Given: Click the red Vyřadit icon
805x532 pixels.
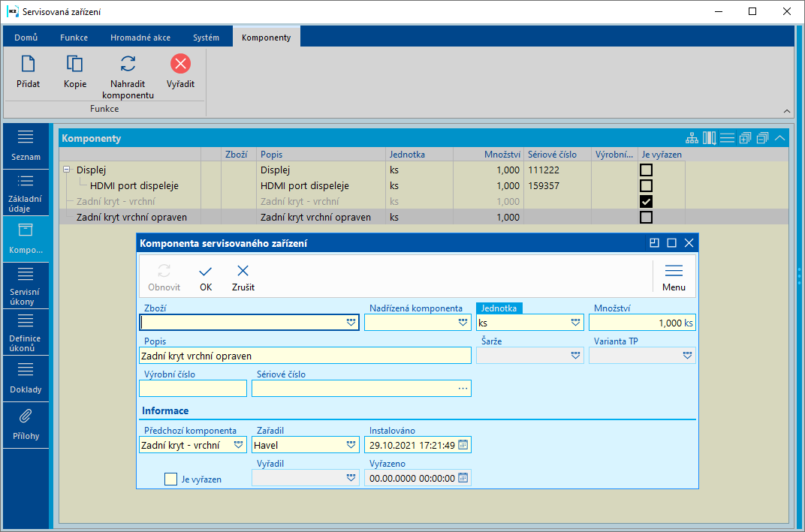Looking at the screenshot, I should (180, 65).
